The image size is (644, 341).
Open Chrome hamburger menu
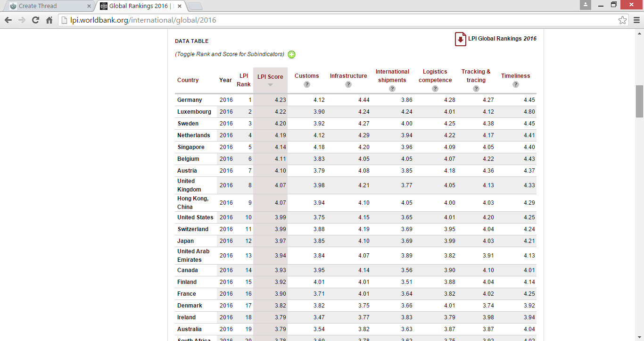point(637,20)
